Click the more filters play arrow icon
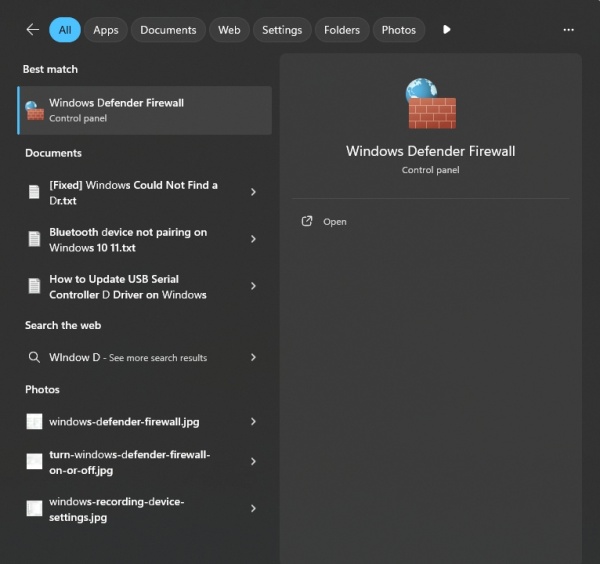This screenshot has width=600, height=564. point(446,29)
